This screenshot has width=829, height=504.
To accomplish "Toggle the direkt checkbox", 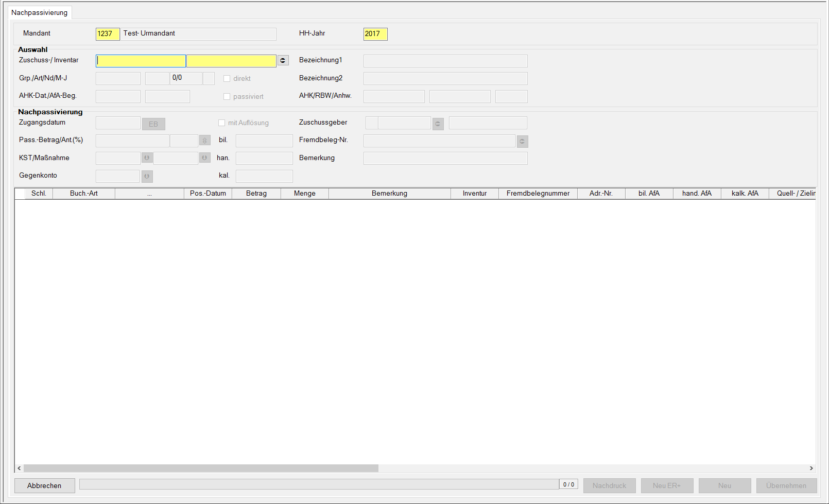I will click(227, 79).
